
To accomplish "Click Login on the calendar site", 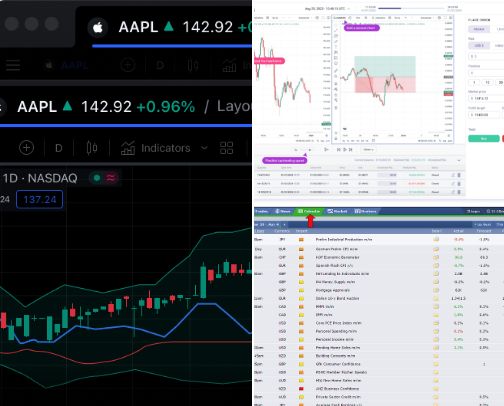I will click(x=473, y=211).
